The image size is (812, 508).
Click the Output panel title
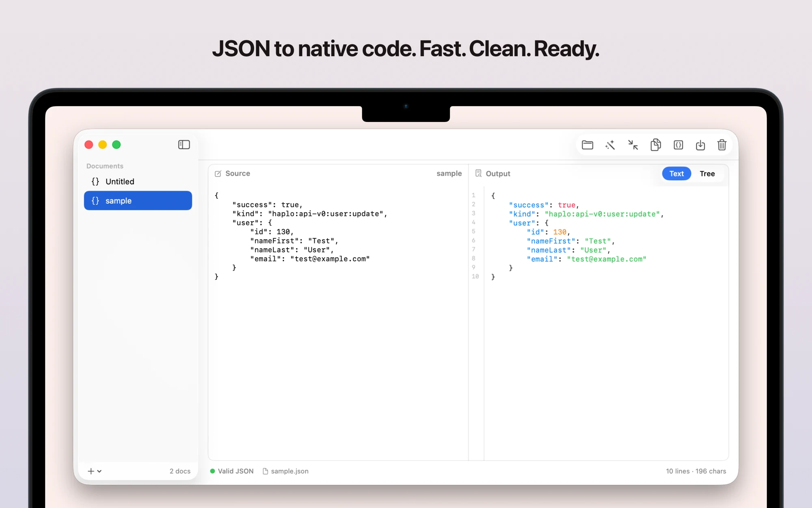(x=498, y=174)
